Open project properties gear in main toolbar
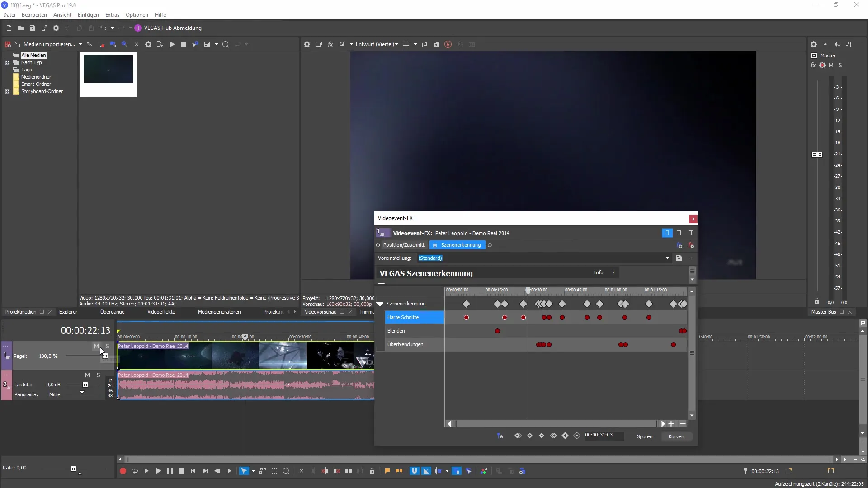 (56, 28)
